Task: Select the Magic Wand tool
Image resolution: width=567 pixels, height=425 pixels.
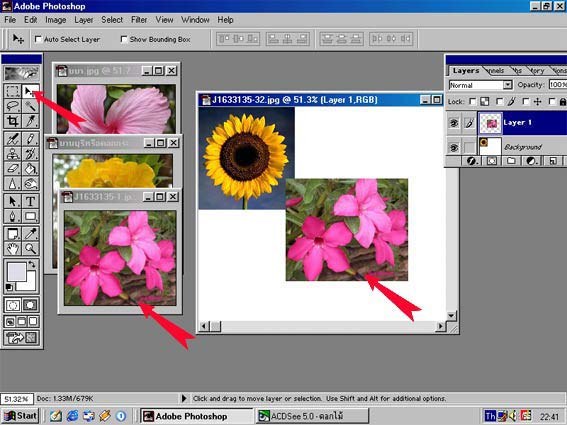Action: [30, 106]
